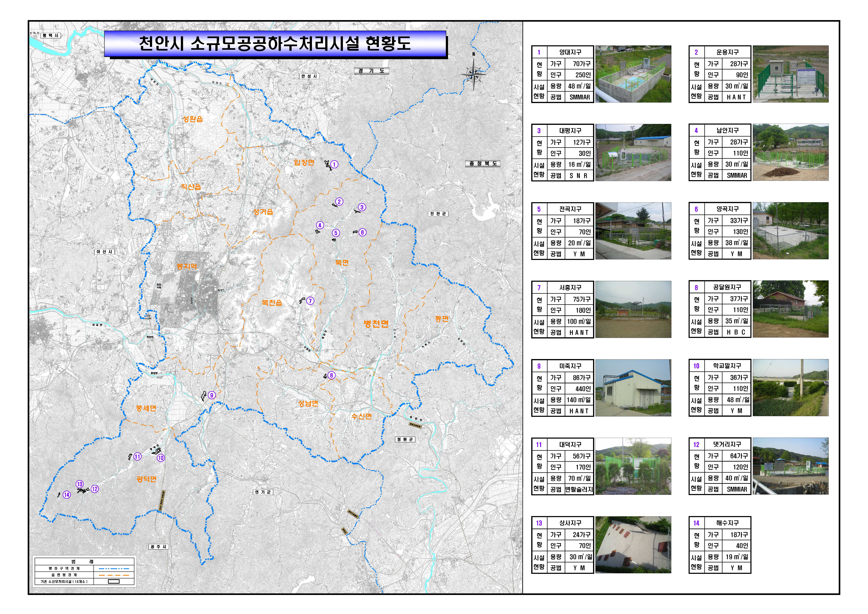Select circled marker 12 on the map
This screenshot has height=614, width=868.
94,489
